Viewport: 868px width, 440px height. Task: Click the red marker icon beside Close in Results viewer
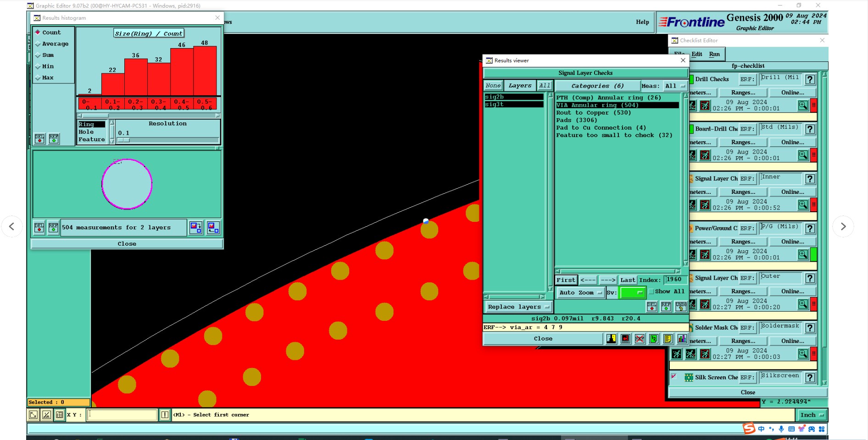pyautogui.click(x=625, y=339)
